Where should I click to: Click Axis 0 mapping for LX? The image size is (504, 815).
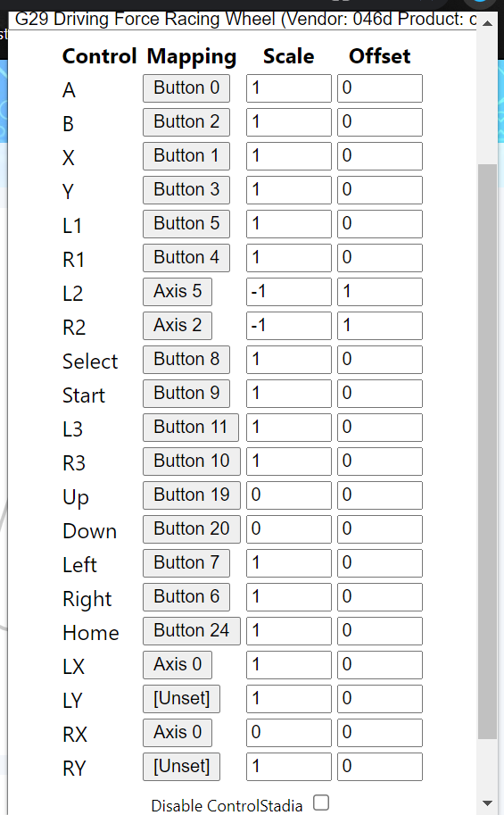[x=178, y=665]
